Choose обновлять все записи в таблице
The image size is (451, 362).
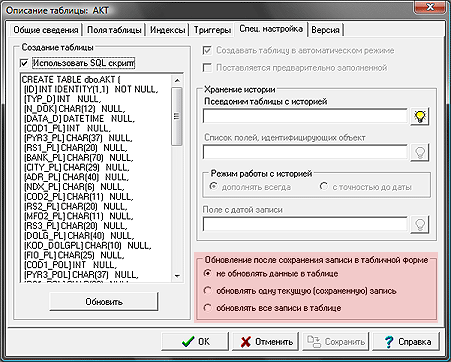coord(208,308)
